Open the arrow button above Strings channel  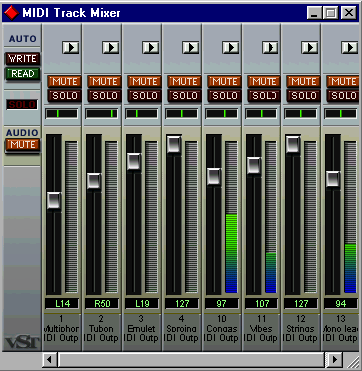click(310, 47)
